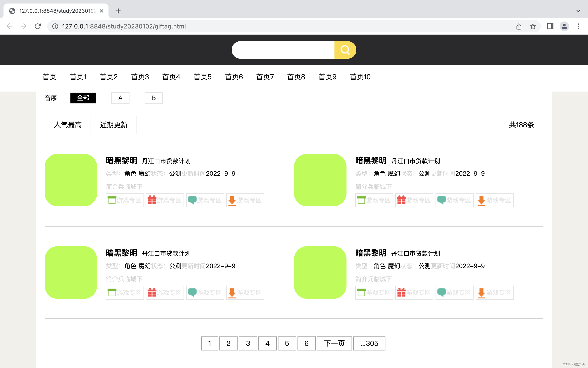Go to page 1 in pagination
The height and width of the screenshot is (368, 588).
click(209, 343)
